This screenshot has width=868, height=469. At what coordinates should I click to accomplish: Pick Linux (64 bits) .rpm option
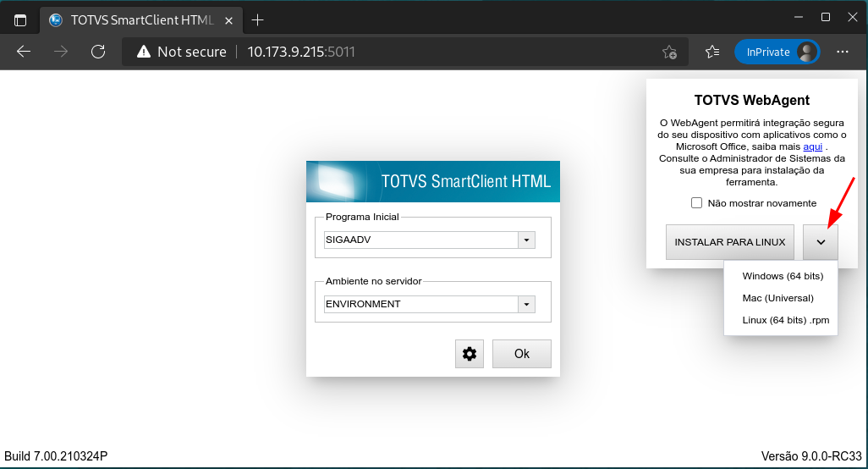click(785, 320)
